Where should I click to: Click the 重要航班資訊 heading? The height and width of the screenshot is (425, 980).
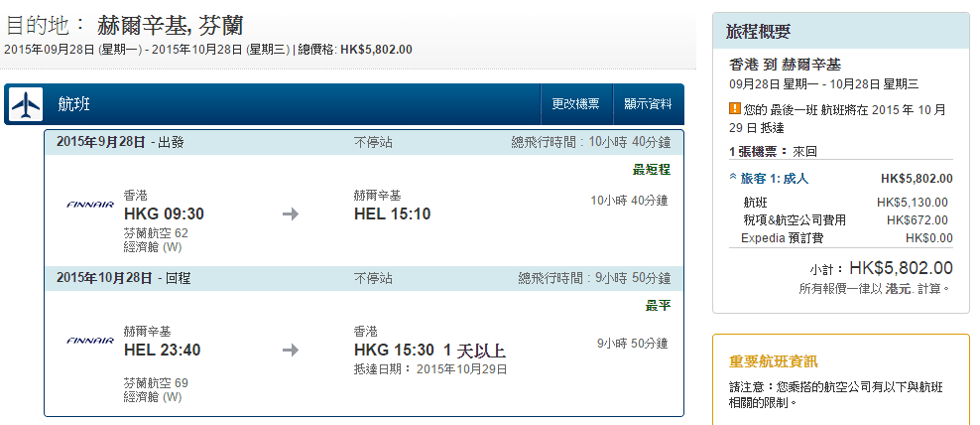pos(774,361)
